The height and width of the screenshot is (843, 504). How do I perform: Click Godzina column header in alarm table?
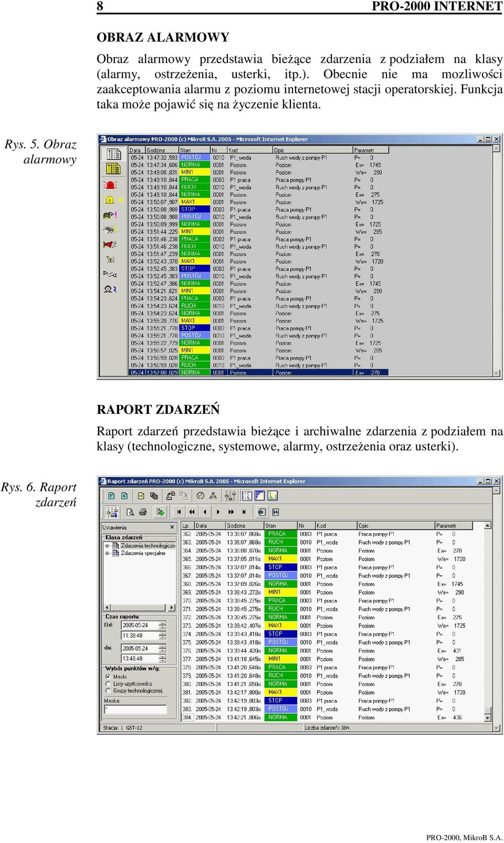[162, 150]
